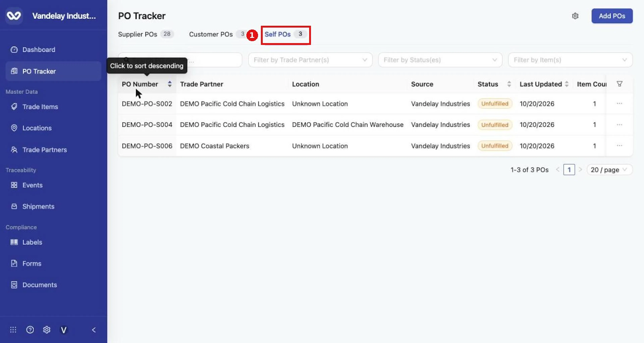Select PO Tracker in sidebar
This screenshot has width=644, height=343.
click(x=53, y=71)
